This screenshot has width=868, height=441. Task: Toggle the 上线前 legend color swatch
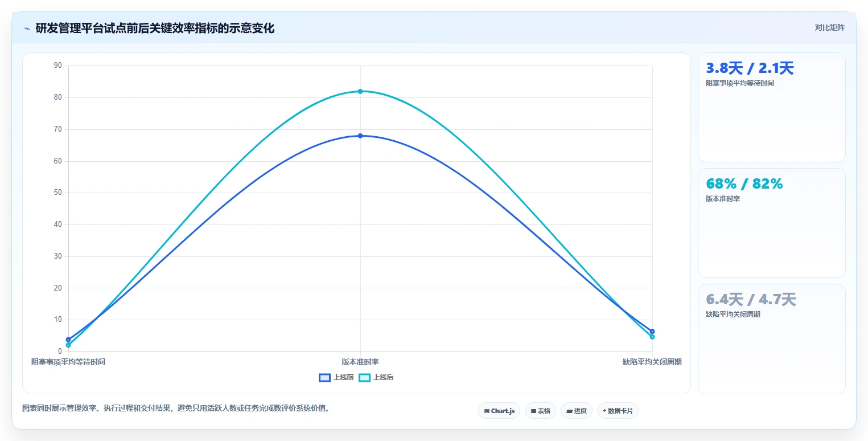pos(324,377)
